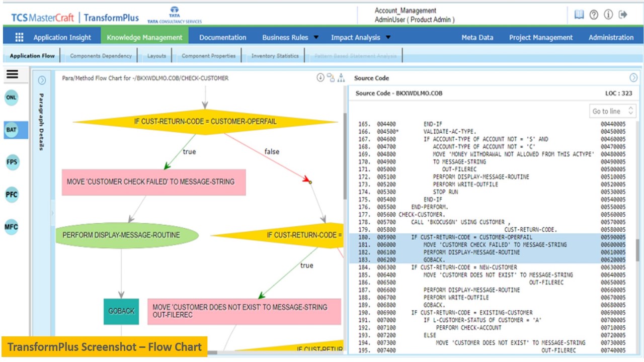Click the help question mark icon
Viewport: 644px width, 362px height.
coord(594,15)
